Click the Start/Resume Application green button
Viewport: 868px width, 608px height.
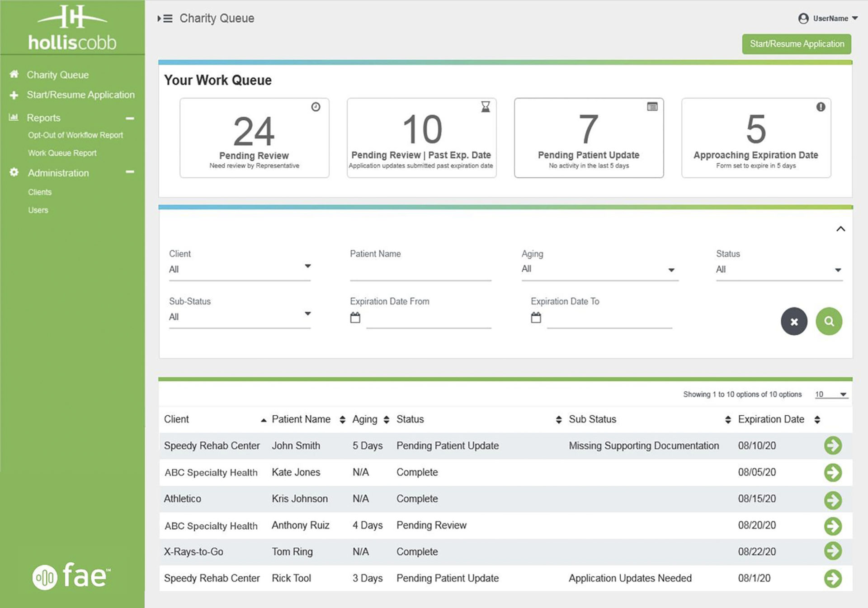797,44
